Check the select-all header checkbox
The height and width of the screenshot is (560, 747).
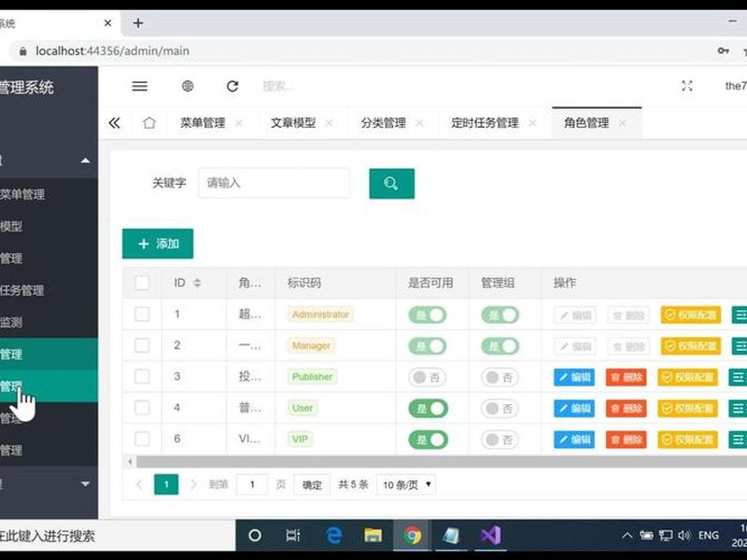pyautogui.click(x=142, y=283)
